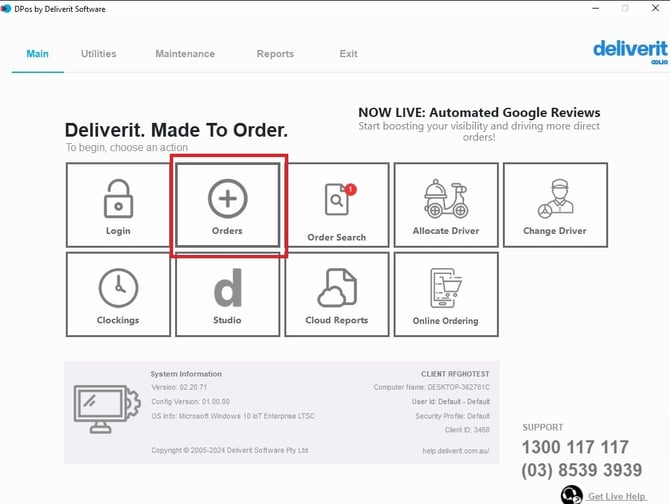Image resolution: width=670 pixels, height=504 pixels.
Task: Click the DPos app icon in title bar
Action: pos(6,9)
